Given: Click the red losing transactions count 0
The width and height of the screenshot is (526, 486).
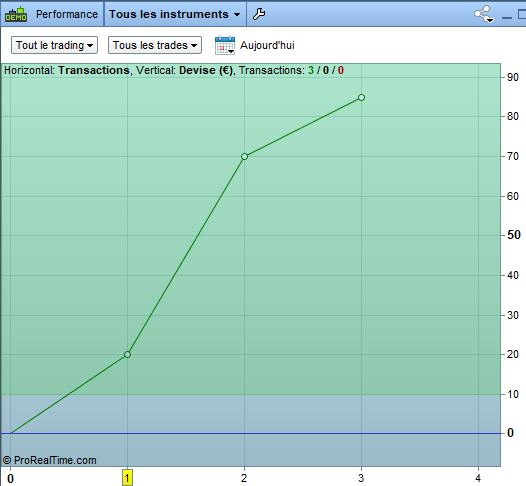Looking at the screenshot, I should click(x=341, y=70).
